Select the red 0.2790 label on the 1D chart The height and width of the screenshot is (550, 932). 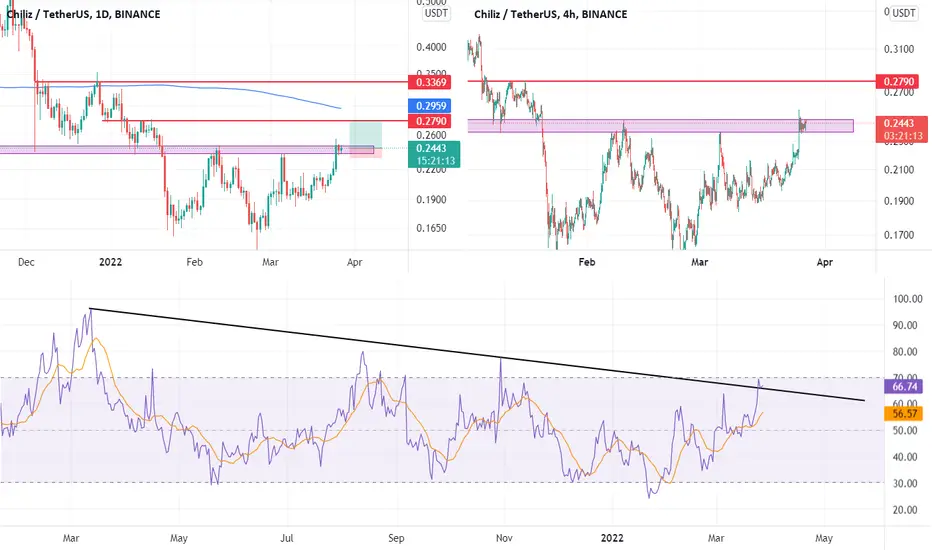[430, 121]
